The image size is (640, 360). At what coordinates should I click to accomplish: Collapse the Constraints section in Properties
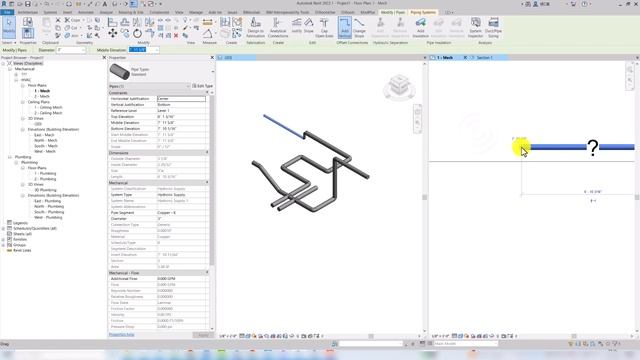pyautogui.click(x=207, y=93)
